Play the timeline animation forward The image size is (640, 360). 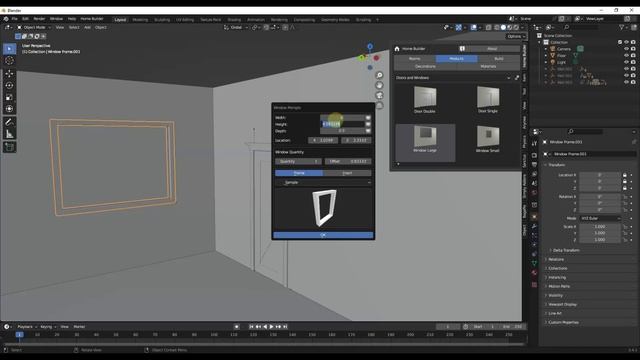click(271, 327)
